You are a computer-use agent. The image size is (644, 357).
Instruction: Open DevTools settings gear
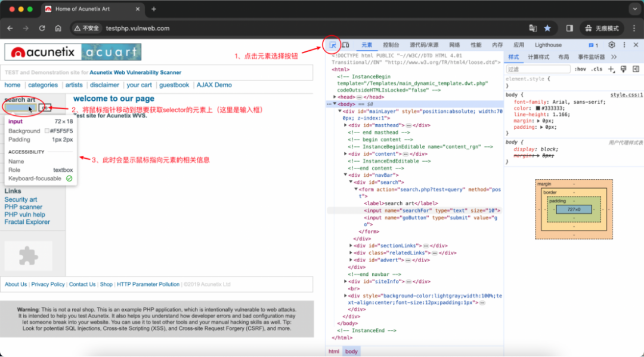[612, 45]
